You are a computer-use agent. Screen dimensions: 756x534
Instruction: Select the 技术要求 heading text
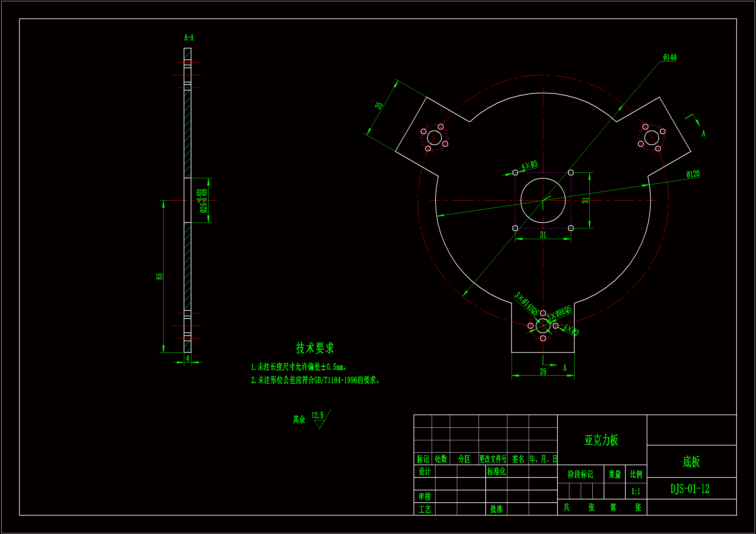point(315,348)
